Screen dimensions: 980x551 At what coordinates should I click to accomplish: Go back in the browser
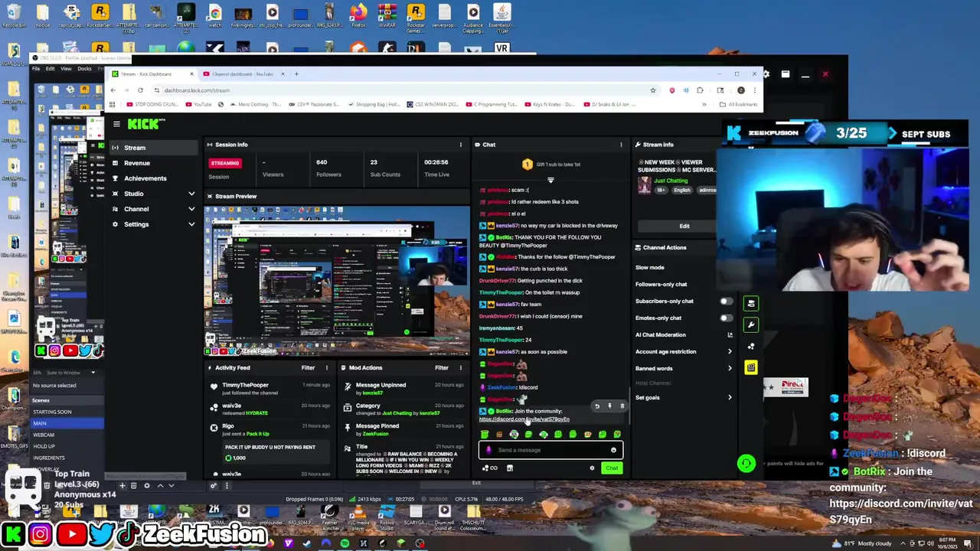point(113,90)
